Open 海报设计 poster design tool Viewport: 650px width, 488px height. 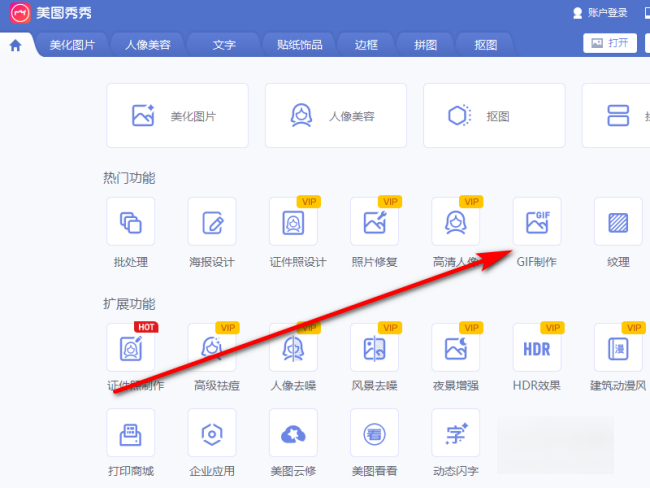212,222
